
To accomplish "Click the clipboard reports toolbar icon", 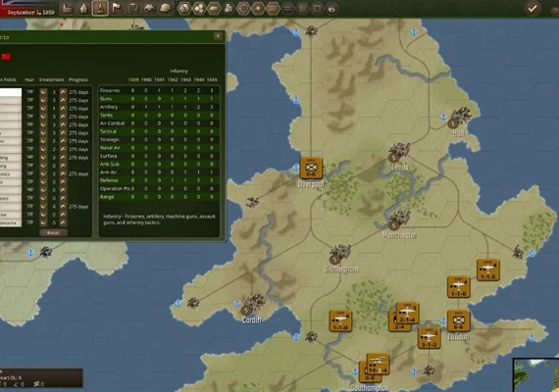I will (x=132, y=8).
